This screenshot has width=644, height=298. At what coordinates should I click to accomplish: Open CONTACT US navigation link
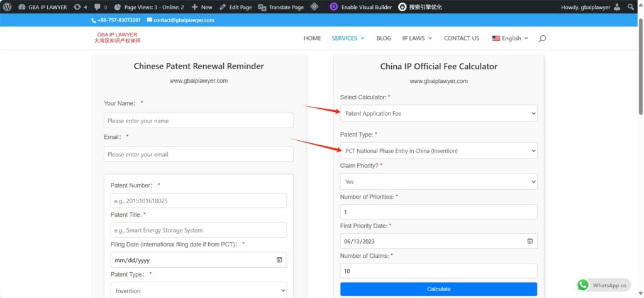[x=461, y=38]
